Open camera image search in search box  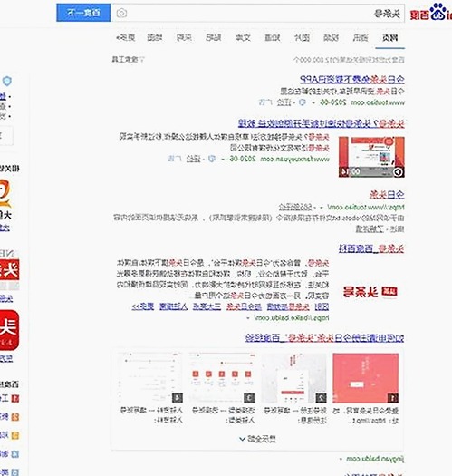pyautogui.click(x=121, y=13)
